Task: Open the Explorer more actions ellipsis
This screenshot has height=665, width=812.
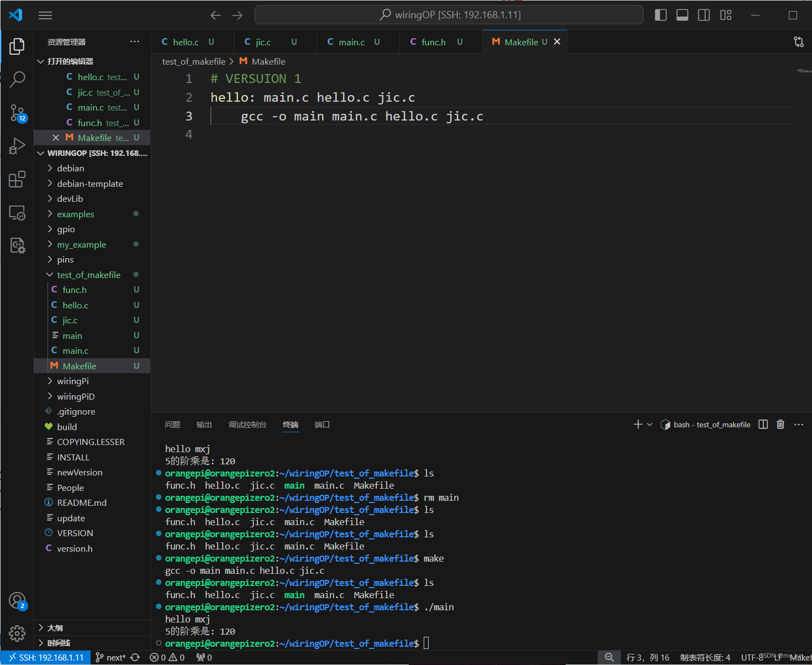Action: pos(135,42)
